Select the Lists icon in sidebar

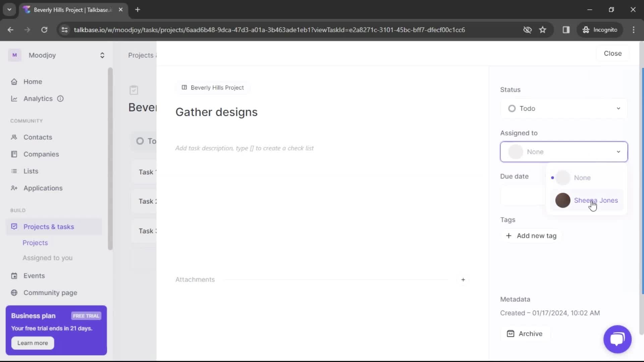14,171
